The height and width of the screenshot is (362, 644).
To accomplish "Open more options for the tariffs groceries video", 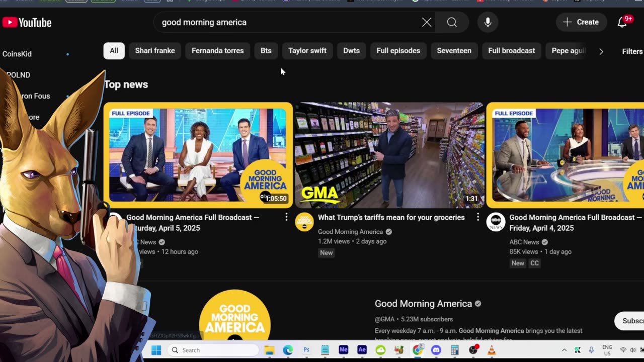I will point(478,217).
